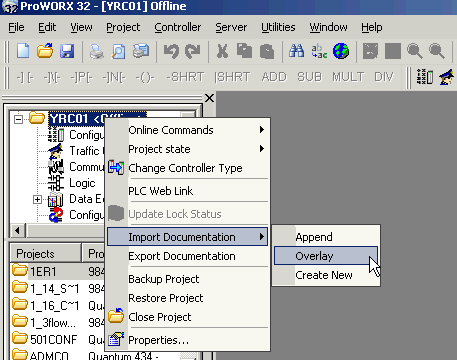Viewport: 457px width, 360px height.
Task: Click the DIV instruction button
Action: tap(384, 77)
